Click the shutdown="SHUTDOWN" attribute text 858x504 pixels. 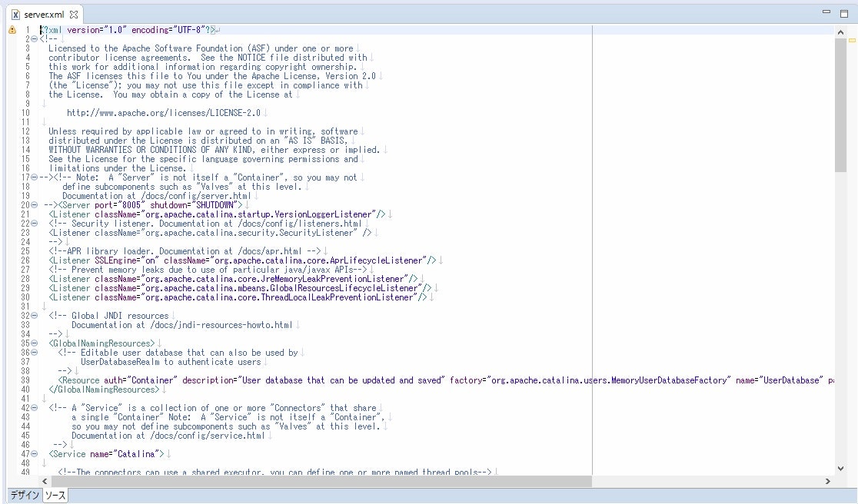click(192, 205)
